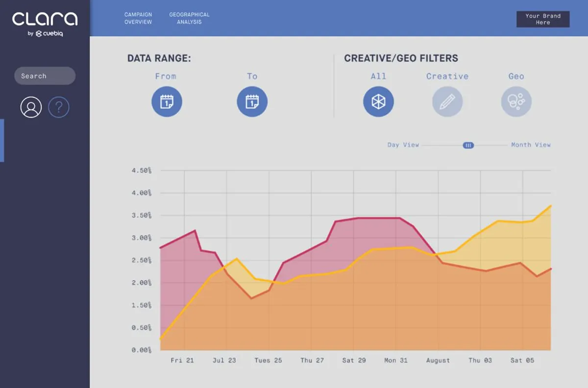Click the 3.50% y-axis value

tap(142, 216)
